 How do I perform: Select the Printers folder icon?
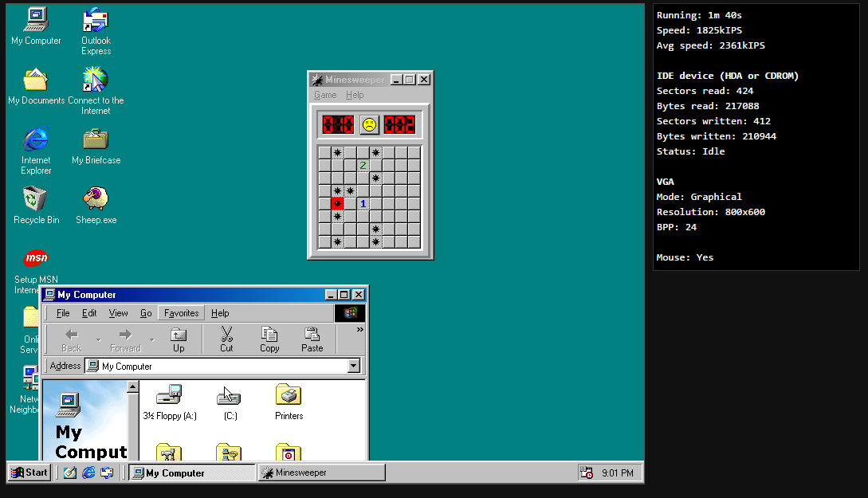click(x=289, y=402)
